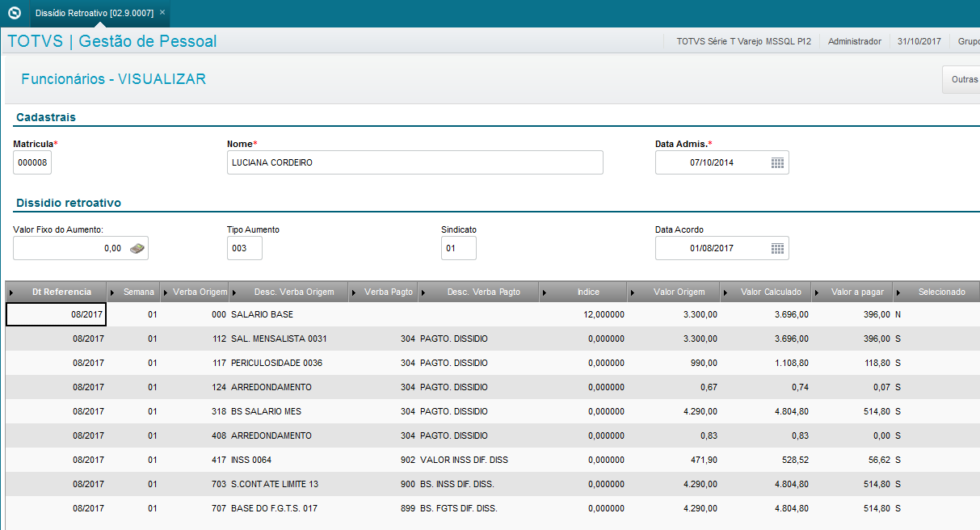Sort by Desc. Verba Origem column header

pyautogui.click(x=288, y=292)
